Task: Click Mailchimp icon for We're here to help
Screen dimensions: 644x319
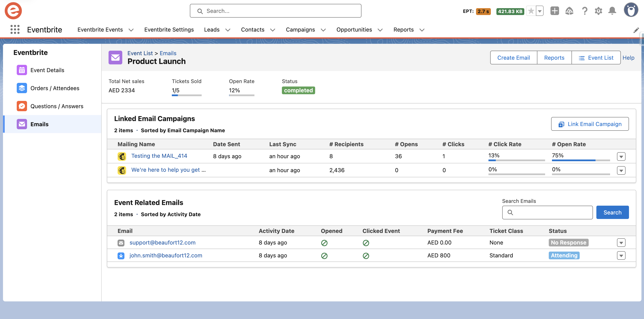Action: 122,170
